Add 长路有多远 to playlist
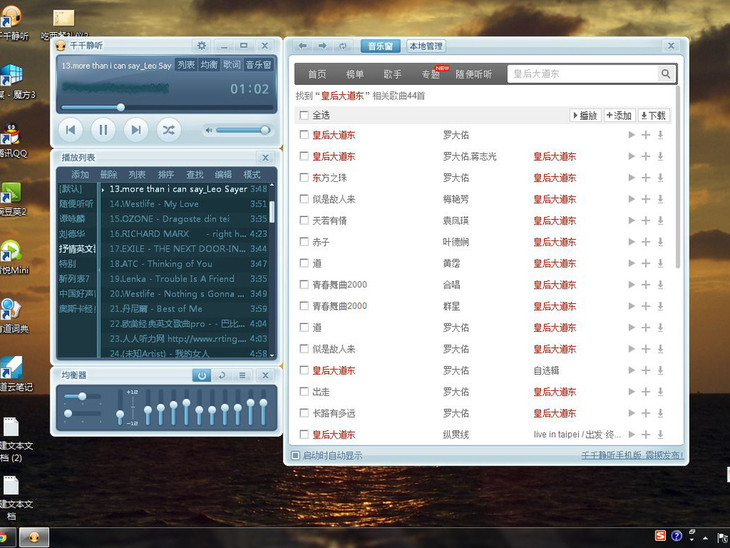Viewport: 730px width, 548px height. point(646,413)
